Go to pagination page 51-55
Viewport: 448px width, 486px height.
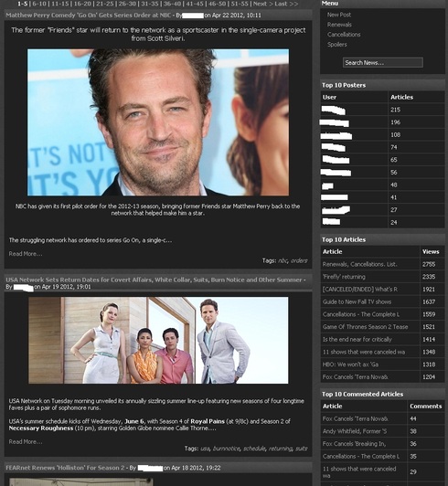(240, 4)
